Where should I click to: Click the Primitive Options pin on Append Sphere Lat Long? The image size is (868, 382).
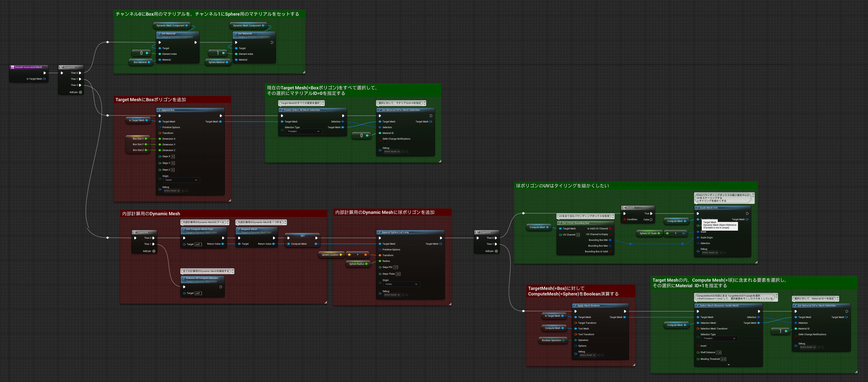tap(380, 250)
